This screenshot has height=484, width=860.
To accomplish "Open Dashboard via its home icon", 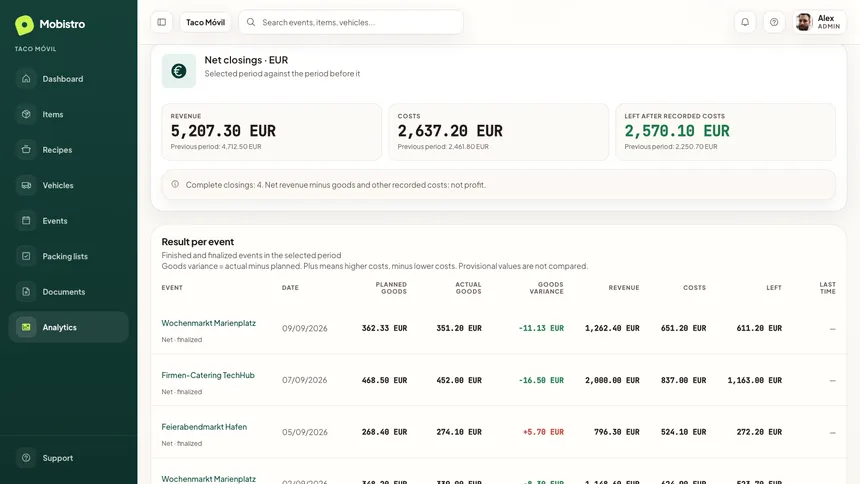I will [26, 78].
